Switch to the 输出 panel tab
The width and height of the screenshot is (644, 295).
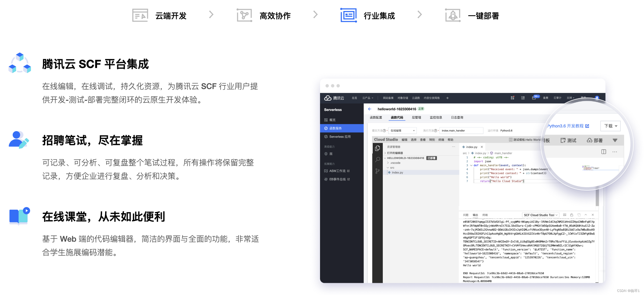(475, 215)
